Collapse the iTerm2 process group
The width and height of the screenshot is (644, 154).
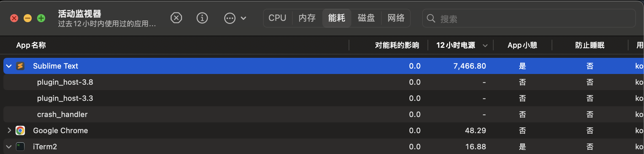click(x=9, y=147)
